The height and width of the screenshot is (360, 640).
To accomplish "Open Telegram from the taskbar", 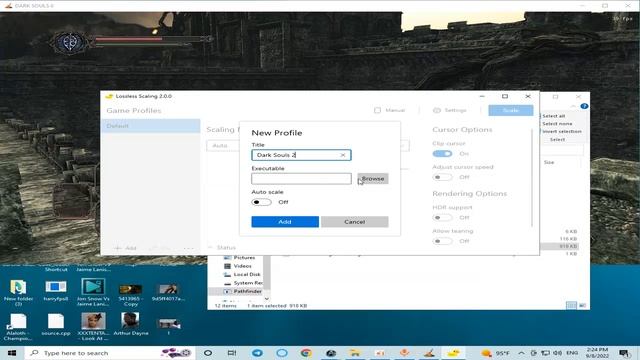I will coord(257,353).
